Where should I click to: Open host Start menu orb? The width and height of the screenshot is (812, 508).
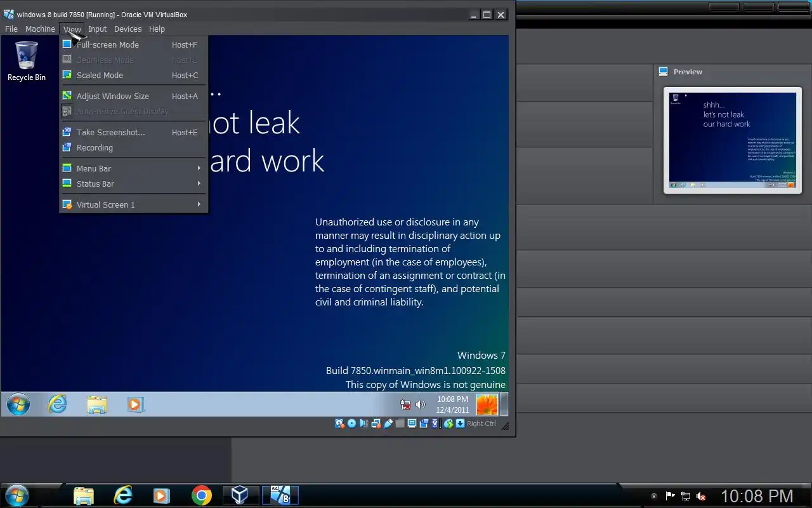pos(17,495)
